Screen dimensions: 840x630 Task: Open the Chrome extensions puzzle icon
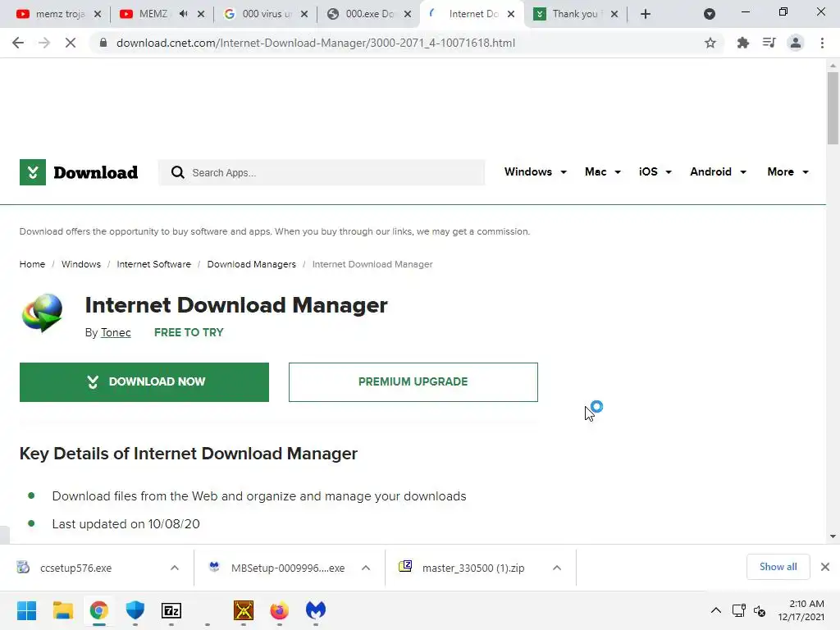pos(742,43)
